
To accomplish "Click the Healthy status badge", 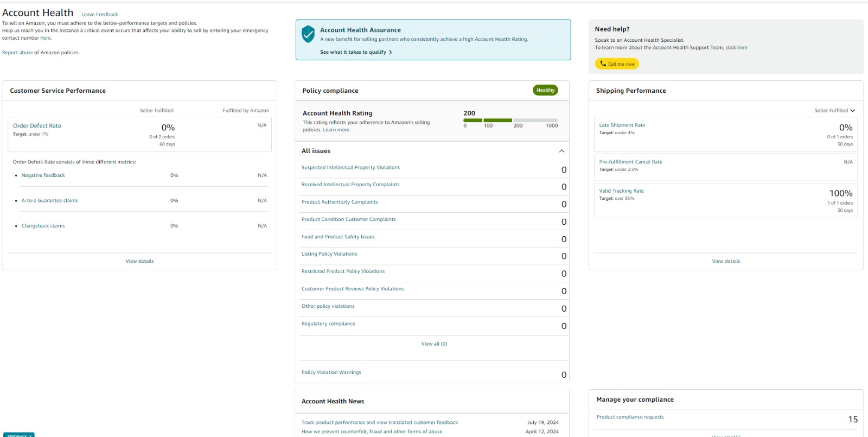I will (545, 90).
